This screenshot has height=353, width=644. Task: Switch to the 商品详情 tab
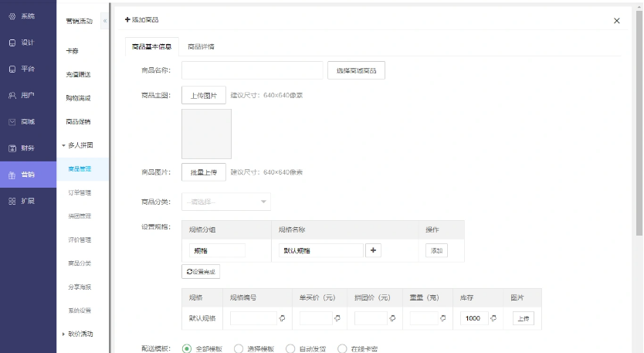click(201, 46)
